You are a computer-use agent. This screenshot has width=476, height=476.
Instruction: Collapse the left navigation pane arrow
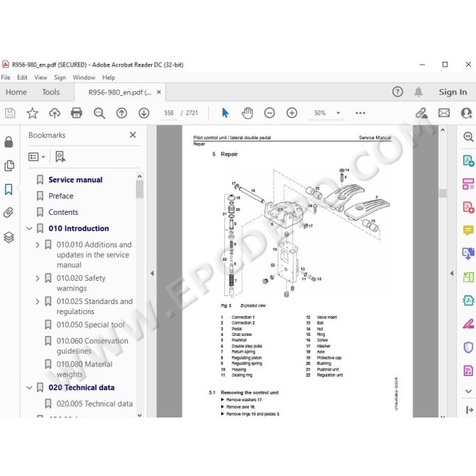pos(152,273)
